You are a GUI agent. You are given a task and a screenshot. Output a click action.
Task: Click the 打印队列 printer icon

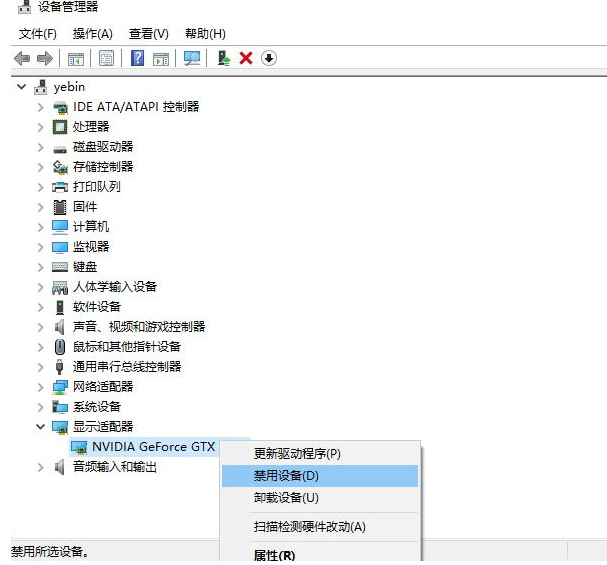[x=60, y=187]
